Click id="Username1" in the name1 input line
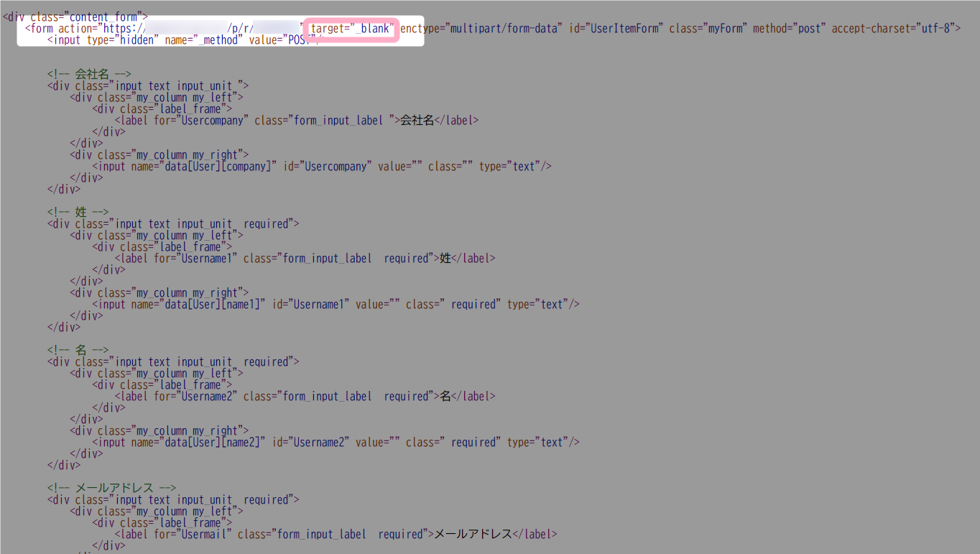 point(310,305)
